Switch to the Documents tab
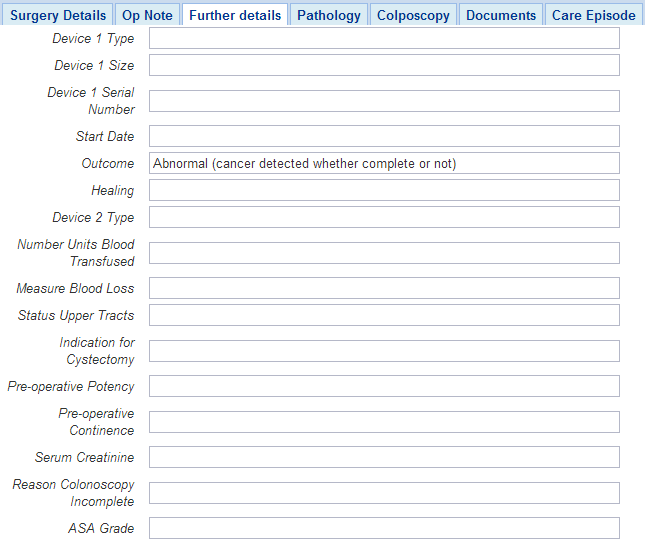This screenshot has height=549, width=645. tap(501, 15)
